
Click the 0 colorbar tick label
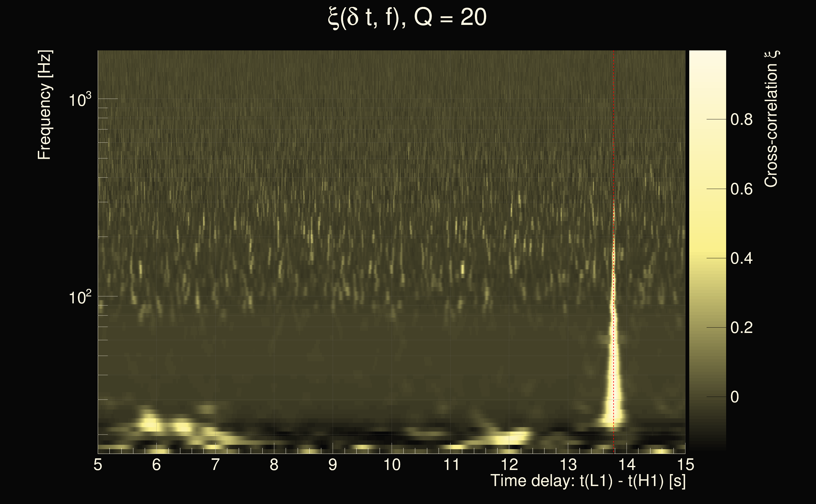click(735, 397)
